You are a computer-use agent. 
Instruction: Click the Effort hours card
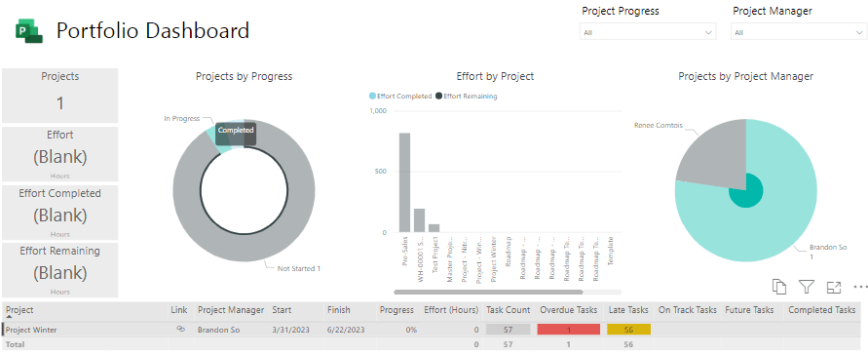click(x=59, y=154)
